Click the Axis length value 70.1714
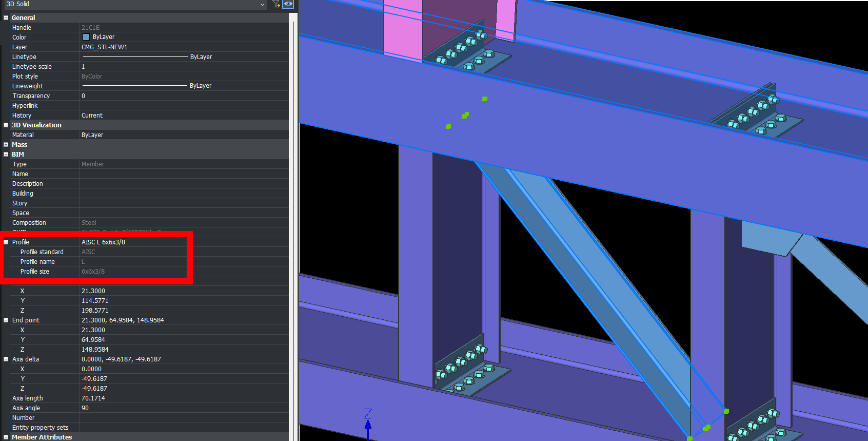Image resolution: width=868 pixels, height=441 pixels. click(x=93, y=398)
